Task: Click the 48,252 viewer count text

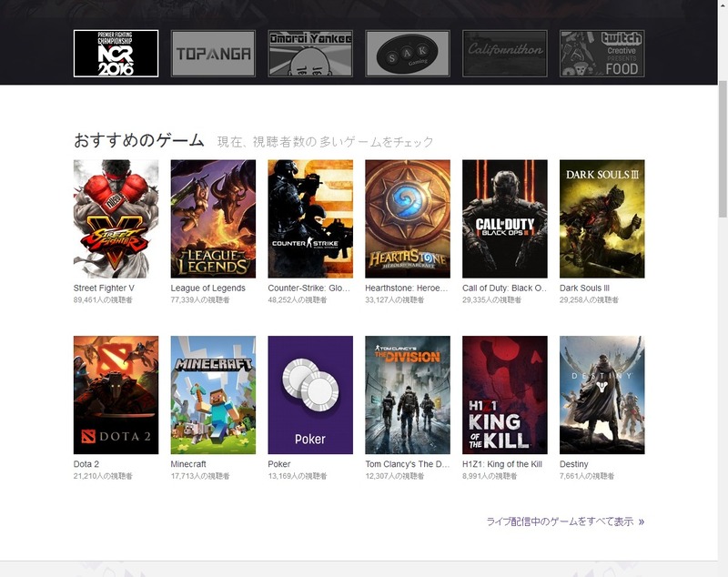Action: [298, 299]
